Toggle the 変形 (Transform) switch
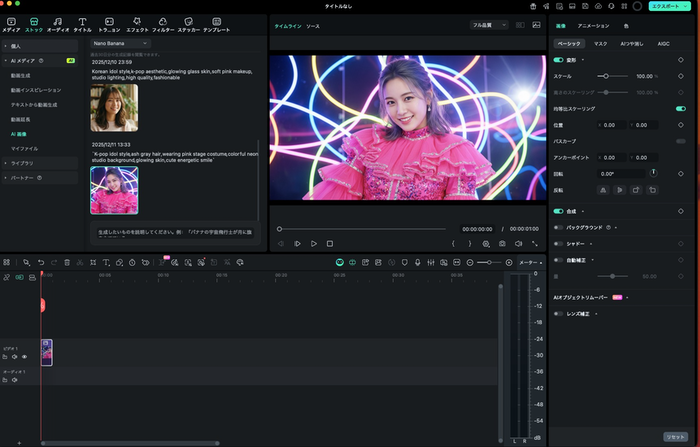 [x=559, y=59]
